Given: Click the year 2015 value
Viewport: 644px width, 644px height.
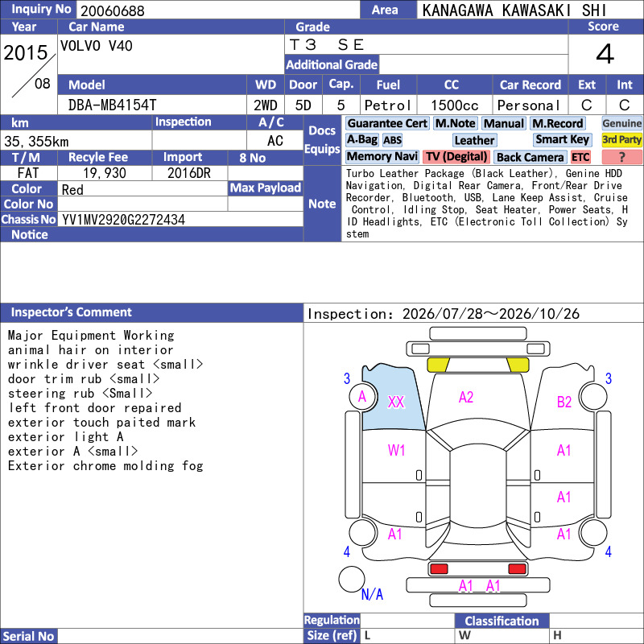Looking at the screenshot, I should point(26,53).
